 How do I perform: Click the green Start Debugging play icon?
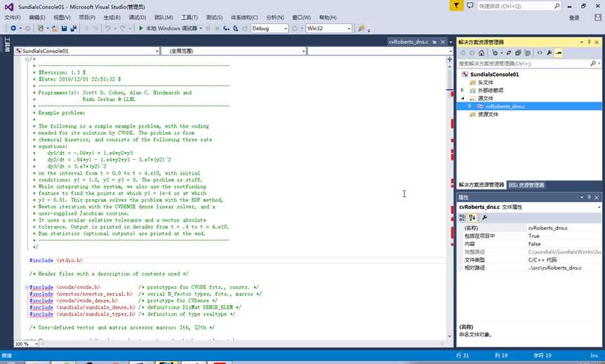click(141, 28)
